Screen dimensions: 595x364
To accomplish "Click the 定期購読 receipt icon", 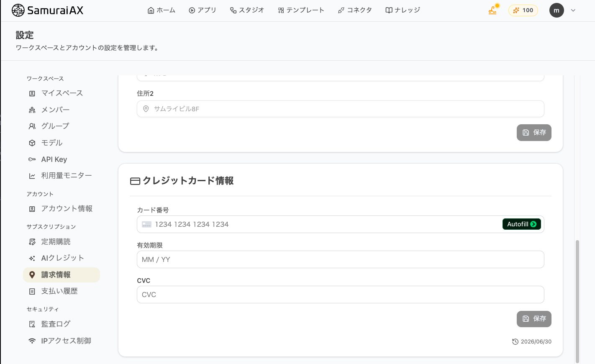I will pos(32,242).
